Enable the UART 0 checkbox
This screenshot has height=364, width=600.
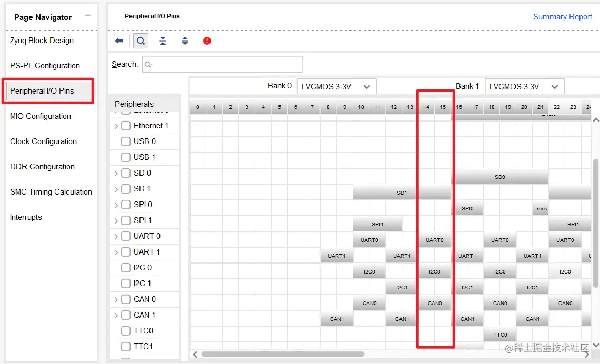point(126,236)
